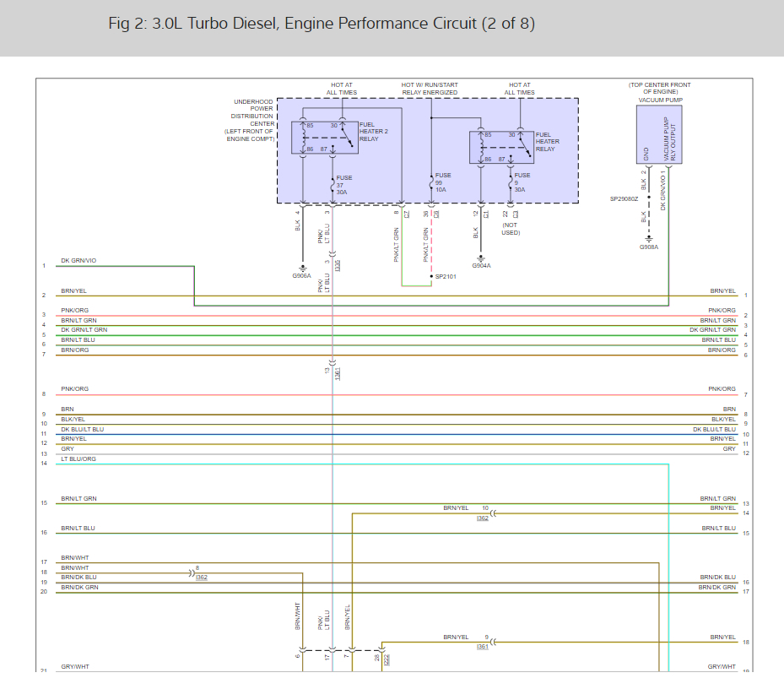Click the G906A ground symbol

coord(301,270)
